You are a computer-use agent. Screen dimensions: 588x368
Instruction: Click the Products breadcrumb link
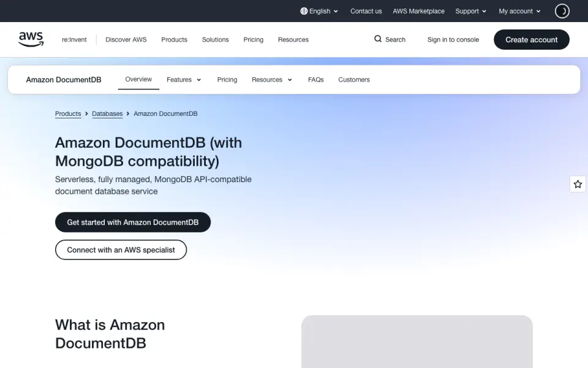click(x=68, y=114)
